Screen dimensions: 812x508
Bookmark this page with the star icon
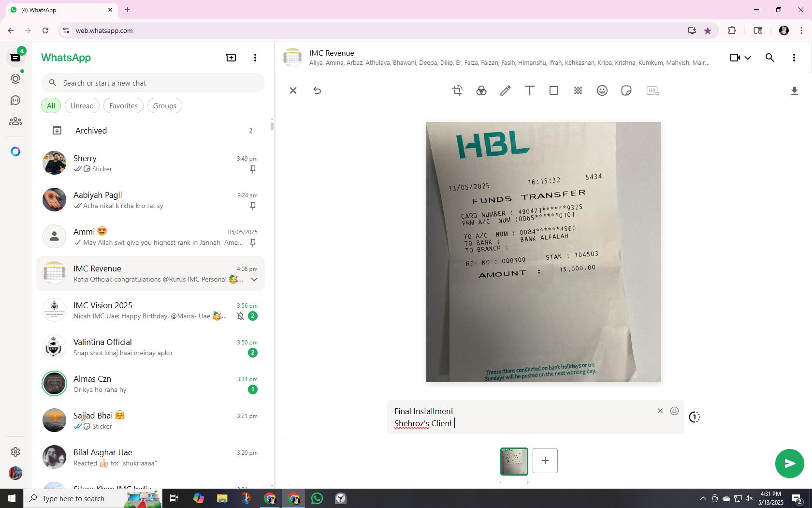click(708, 30)
